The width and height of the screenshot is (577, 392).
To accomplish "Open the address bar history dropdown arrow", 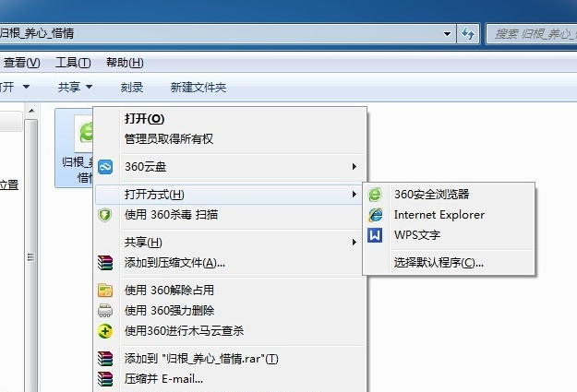I will pos(445,34).
